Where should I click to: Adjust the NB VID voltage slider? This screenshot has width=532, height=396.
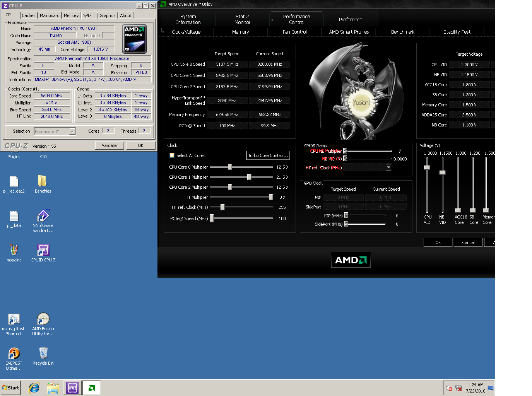pos(442,172)
